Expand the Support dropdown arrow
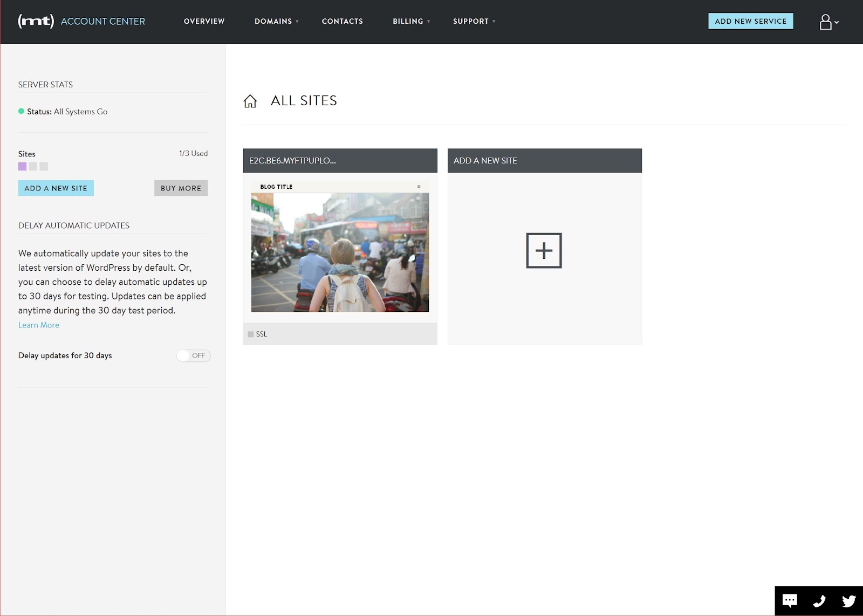This screenshot has height=616, width=863. 494,22
